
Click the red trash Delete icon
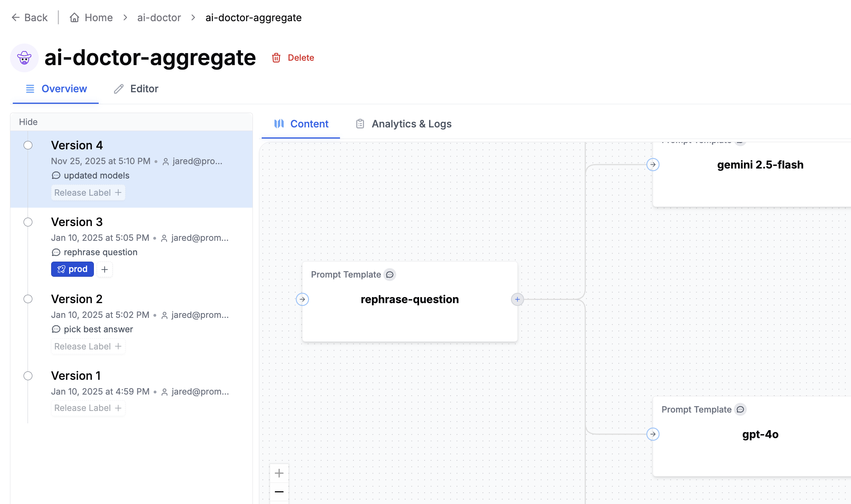[276, 58]
